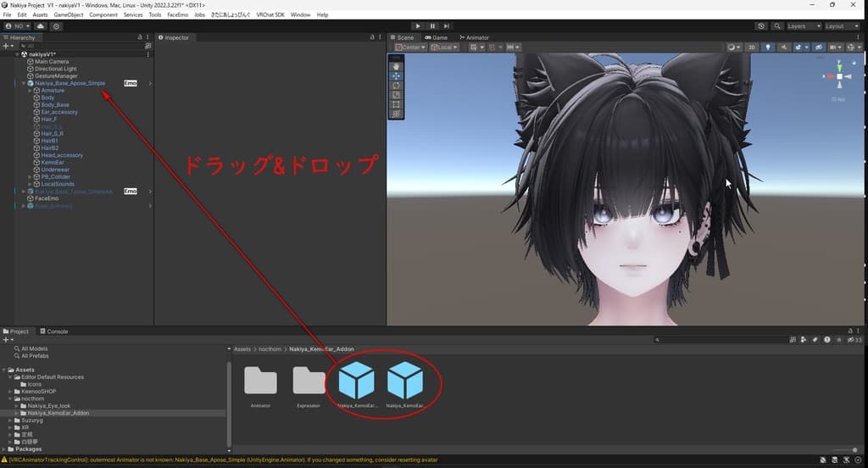Click the favorites star in Project toolbar
868x468 pixels.
839,339
